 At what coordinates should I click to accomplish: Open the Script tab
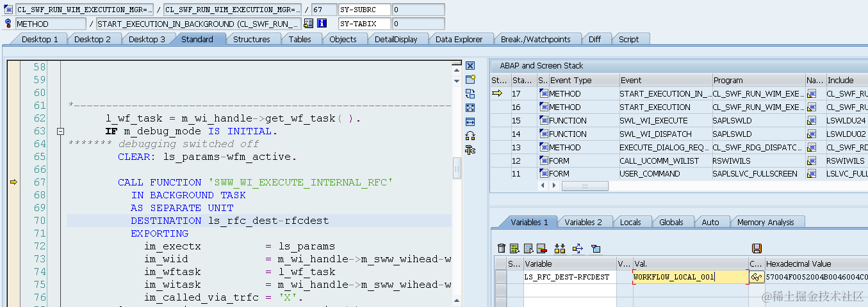click(x=628, y=39)
